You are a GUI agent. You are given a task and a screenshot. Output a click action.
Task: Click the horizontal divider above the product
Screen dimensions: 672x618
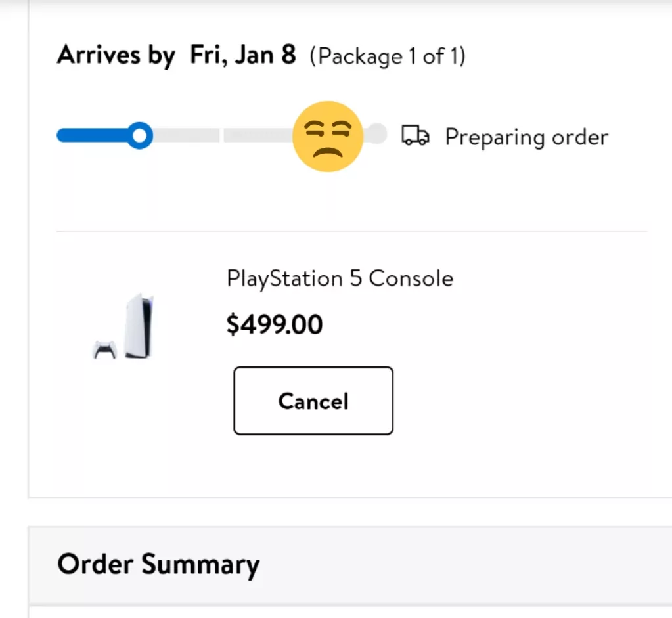[351, 231]
